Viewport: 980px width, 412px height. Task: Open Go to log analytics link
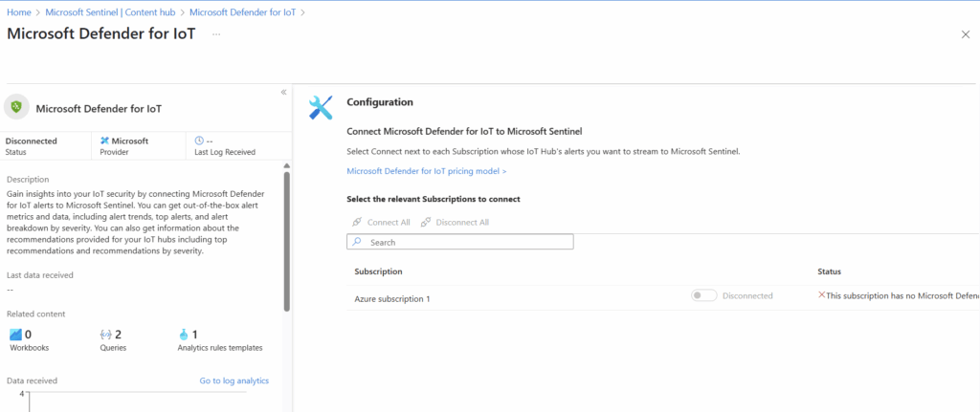click(x=234, y=380)
